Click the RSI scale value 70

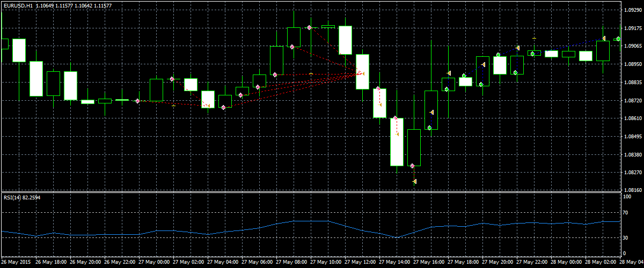tap(626, 213)
